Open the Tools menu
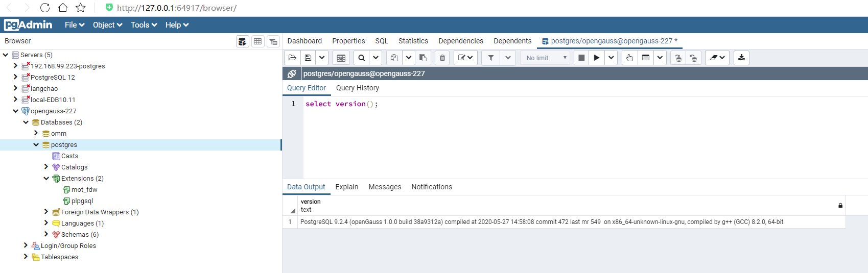868x273 pixels. tap(144, 25)
